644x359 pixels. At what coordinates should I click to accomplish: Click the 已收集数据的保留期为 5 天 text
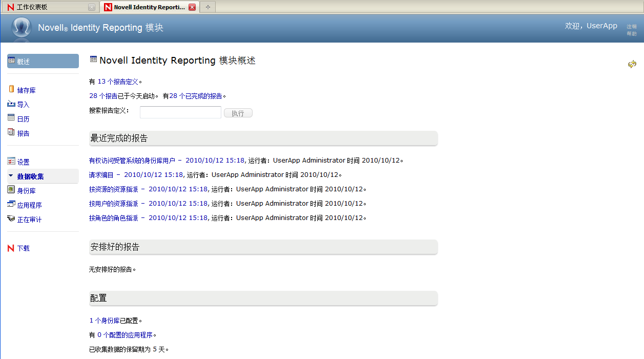coord(129,349)
